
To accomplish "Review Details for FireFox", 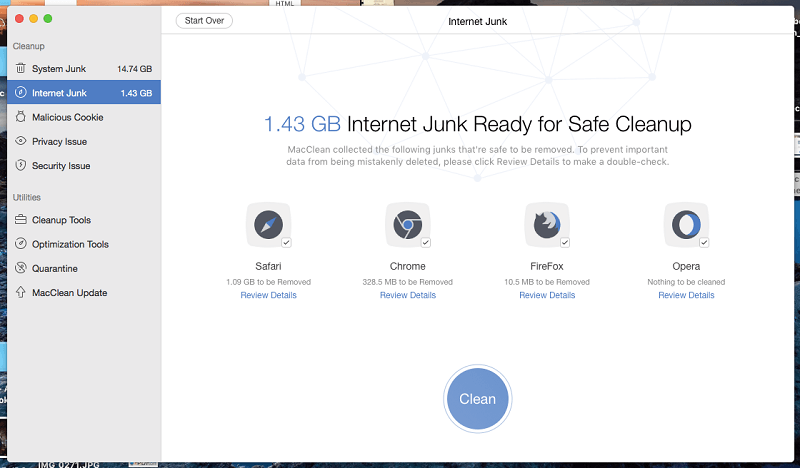I will pos(547,295).
